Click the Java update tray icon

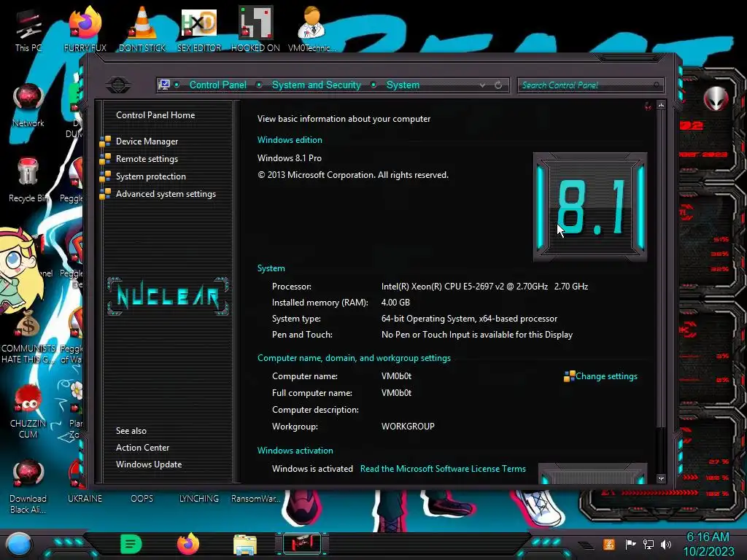[608, 544]
